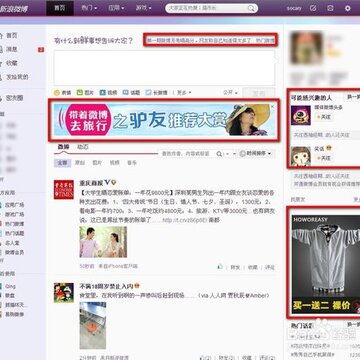This screenshot has height=360, width=360.
Task: Open 游戏广场 in the left sidebar
Action: click(15, 214)
